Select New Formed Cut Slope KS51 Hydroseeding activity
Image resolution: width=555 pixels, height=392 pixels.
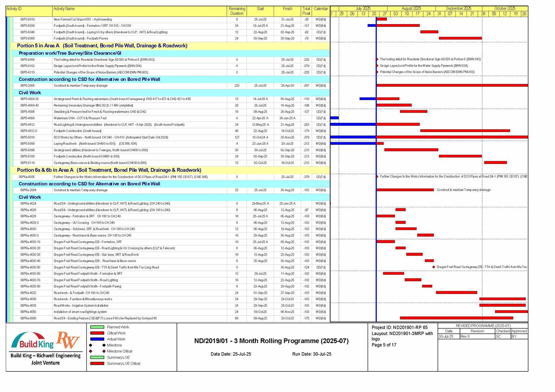point(83,20)
